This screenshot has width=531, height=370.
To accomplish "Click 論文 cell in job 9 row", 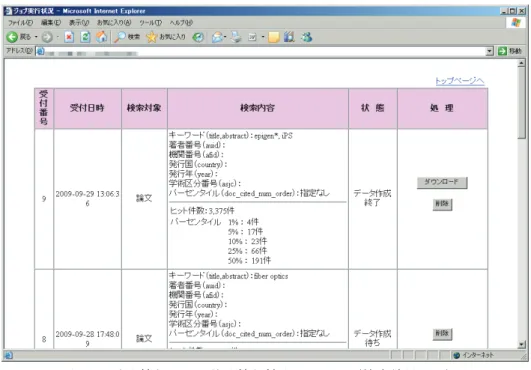I will [144, 198].
